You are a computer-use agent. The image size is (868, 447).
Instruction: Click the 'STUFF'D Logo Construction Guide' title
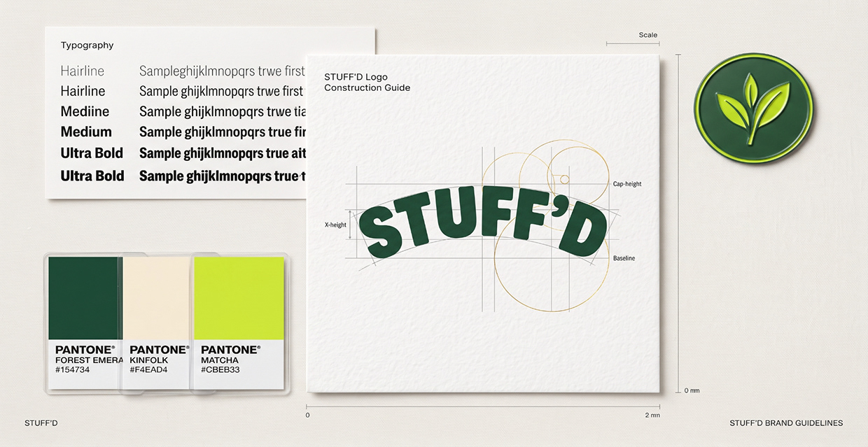coord(367,83)
